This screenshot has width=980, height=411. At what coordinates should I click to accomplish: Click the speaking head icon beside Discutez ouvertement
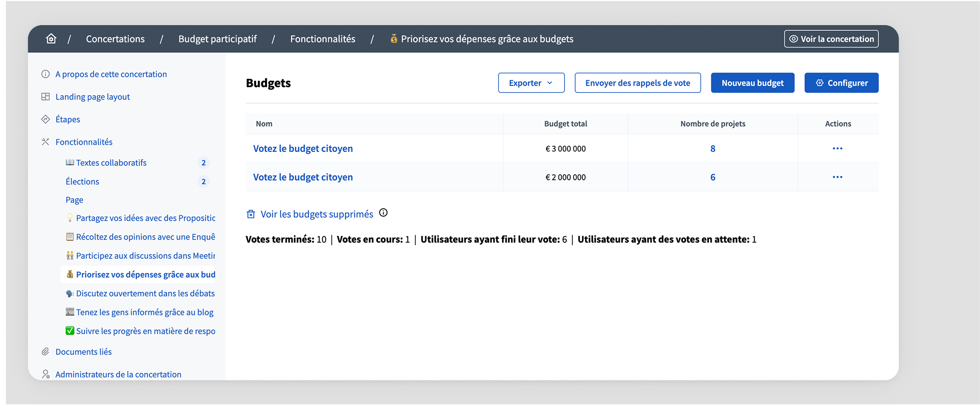coord(70,294)
